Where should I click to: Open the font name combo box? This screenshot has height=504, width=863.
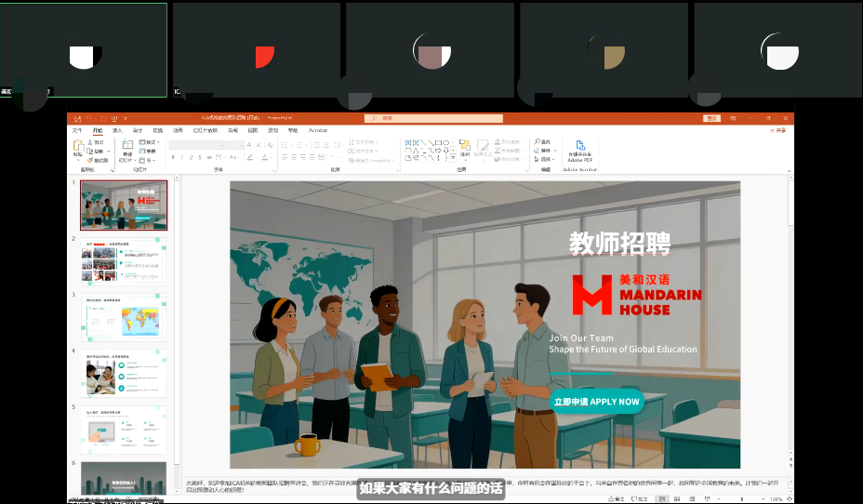196,145
